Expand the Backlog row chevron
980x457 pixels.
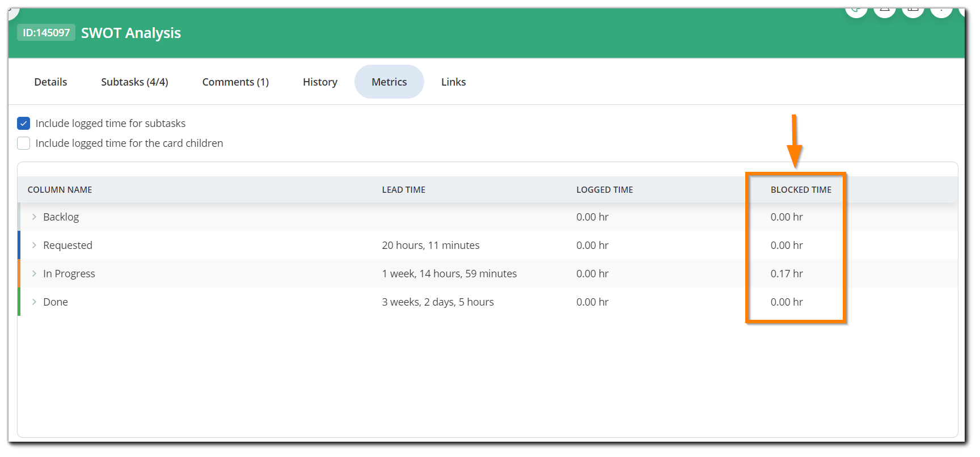tap(34, 217)
